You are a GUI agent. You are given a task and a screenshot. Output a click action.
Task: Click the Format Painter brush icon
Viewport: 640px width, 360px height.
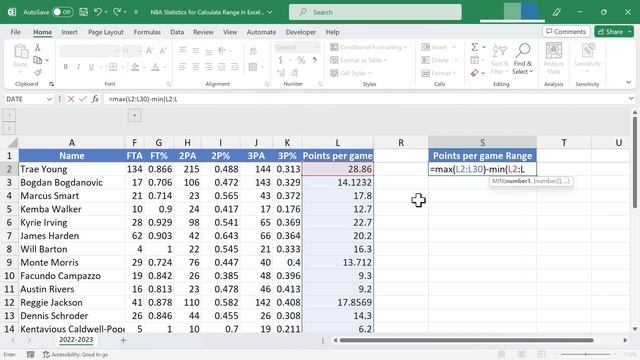(x=38, y=73)
